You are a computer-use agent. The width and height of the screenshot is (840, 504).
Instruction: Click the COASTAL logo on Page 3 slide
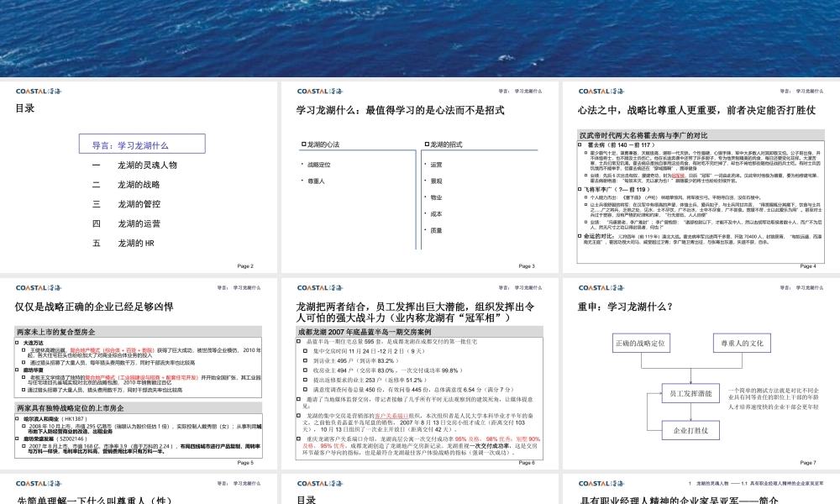320,92
